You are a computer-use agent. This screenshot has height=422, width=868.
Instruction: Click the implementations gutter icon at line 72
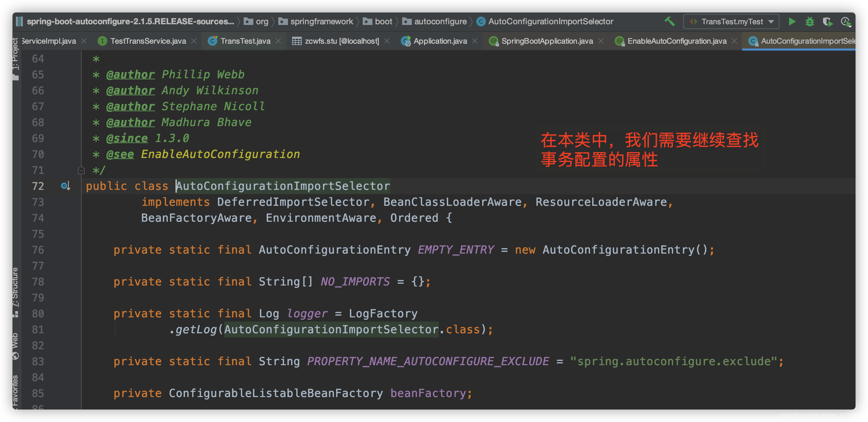pyautogui.click(x=65, y=186)
